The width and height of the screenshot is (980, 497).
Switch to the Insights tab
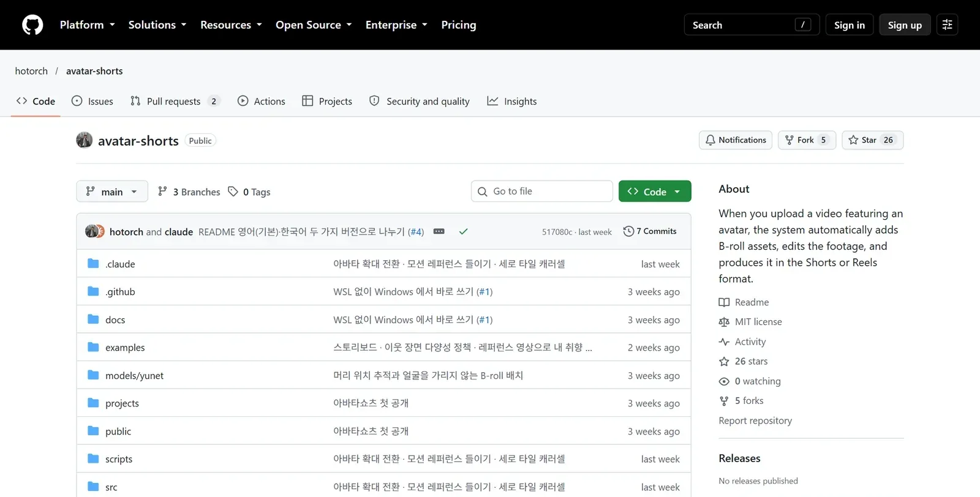[x=512, y=101]
